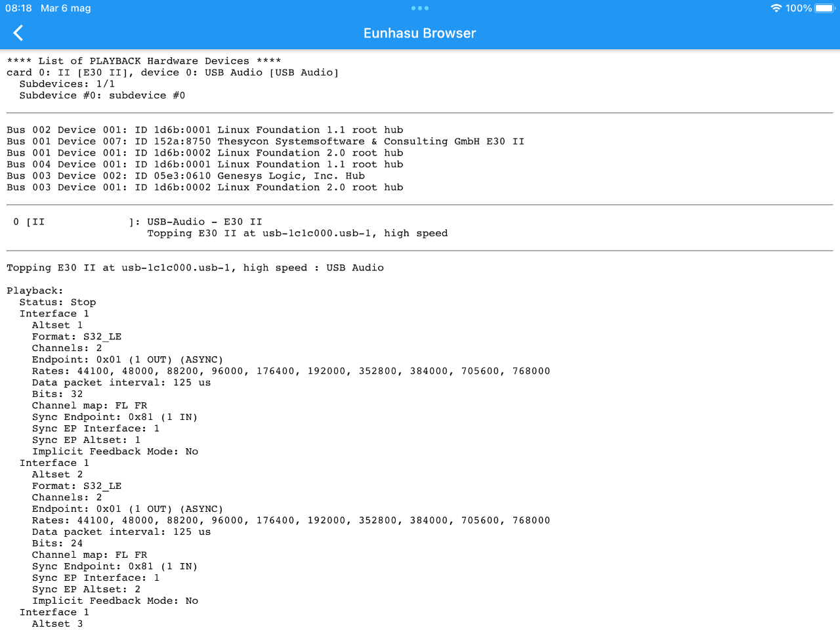Click the Altset 1 entry

[x=57, y=325]
